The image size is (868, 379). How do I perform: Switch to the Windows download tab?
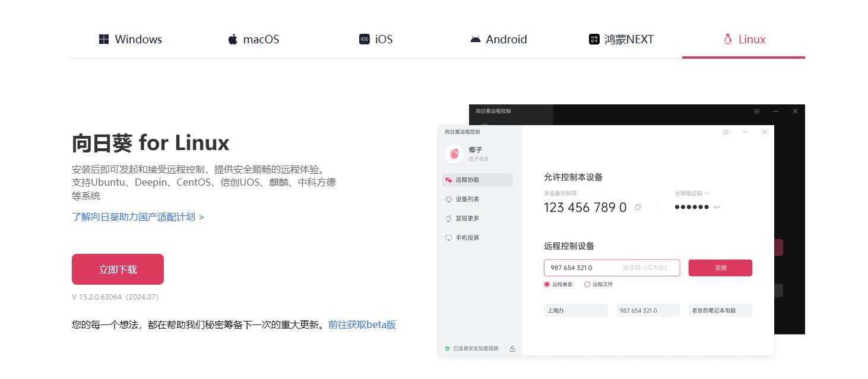click(x=130, y=40)
